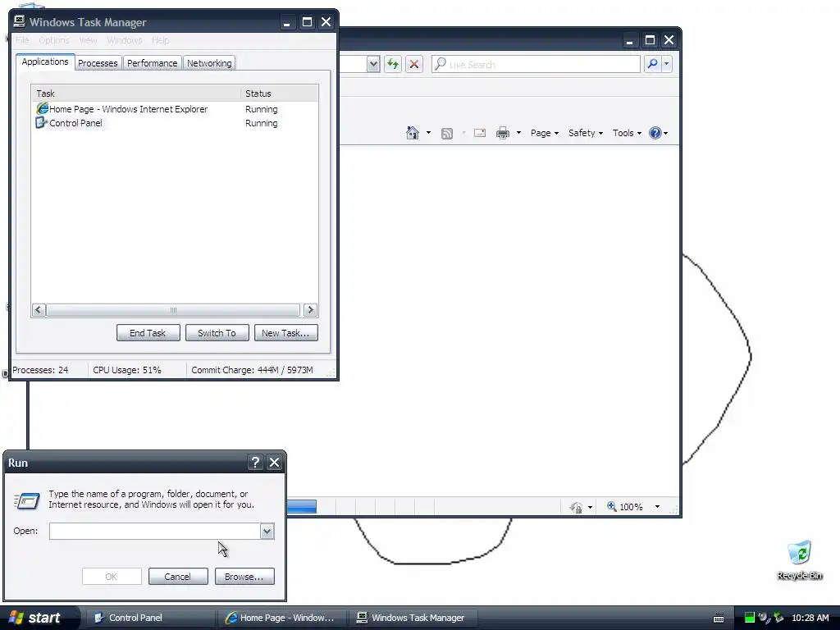Click the Live Search input field

(x=536, y=64)
